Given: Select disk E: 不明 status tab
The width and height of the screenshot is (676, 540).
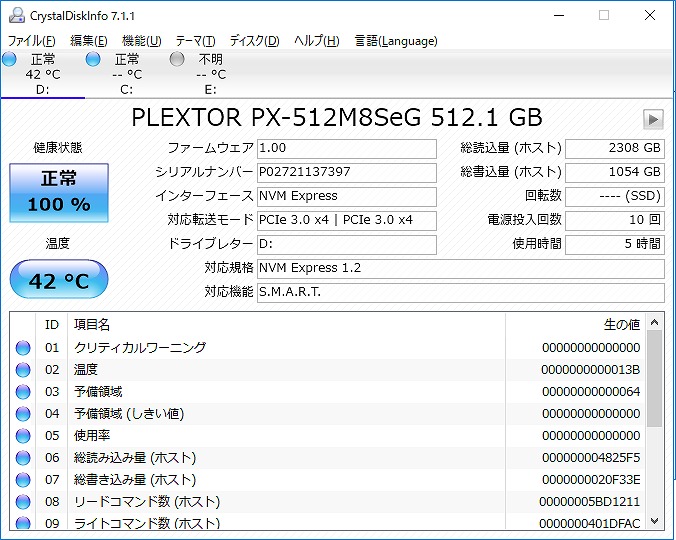Looking at the screenshot, I should [210, 74].
